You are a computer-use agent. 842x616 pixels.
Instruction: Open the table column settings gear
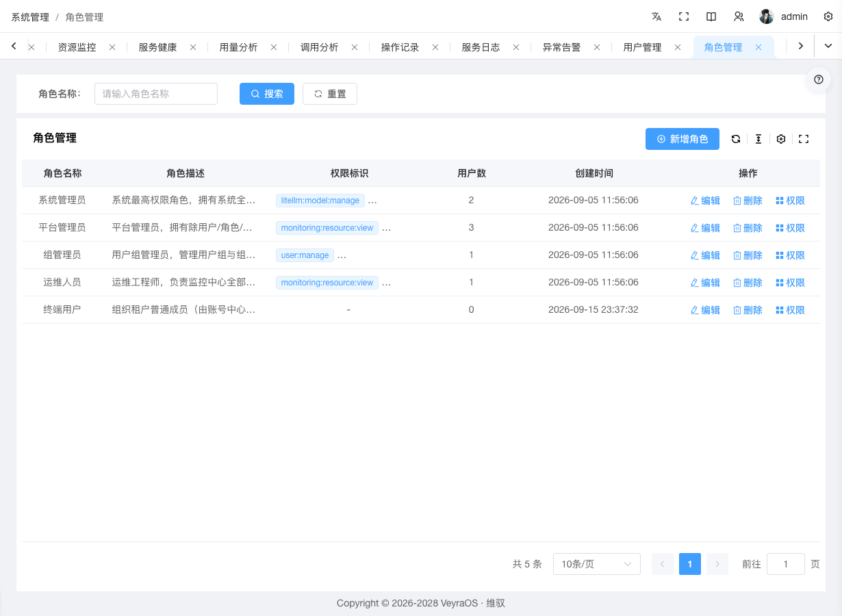(x=781, y=139)
